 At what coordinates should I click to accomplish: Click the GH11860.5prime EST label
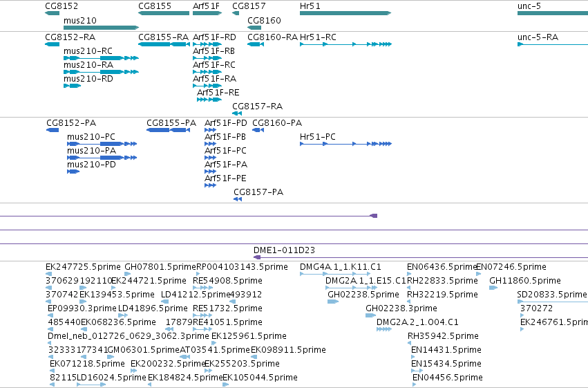(525, 281)
